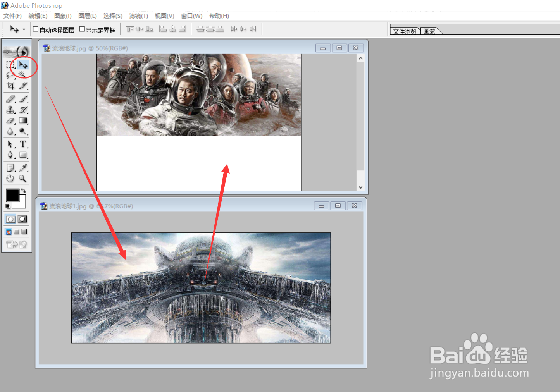
Task: Click align top edges icon
Action: pyautogui.click(x=130, y=29)
